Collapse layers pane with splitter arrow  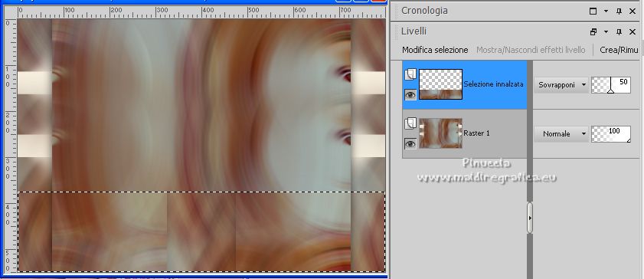tap(530, 218)
